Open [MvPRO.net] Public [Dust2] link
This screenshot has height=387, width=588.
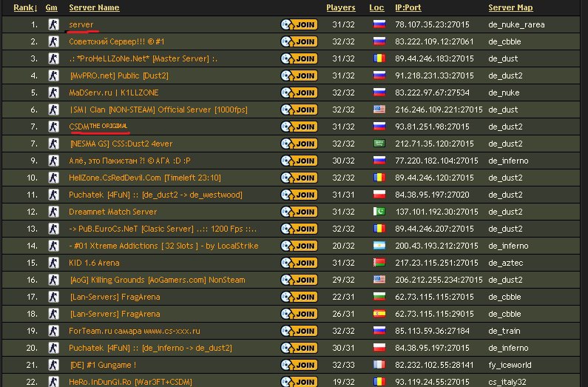[119, 75]
